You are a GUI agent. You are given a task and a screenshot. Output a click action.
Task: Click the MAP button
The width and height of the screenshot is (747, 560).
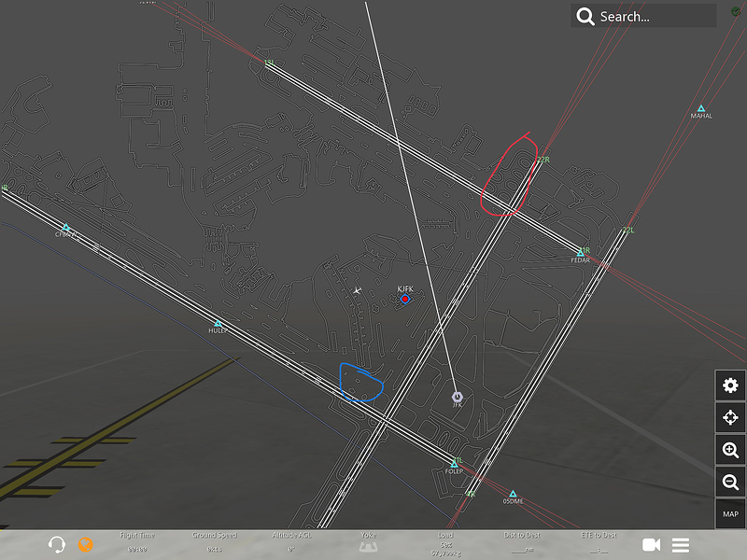tap(730, 514)
